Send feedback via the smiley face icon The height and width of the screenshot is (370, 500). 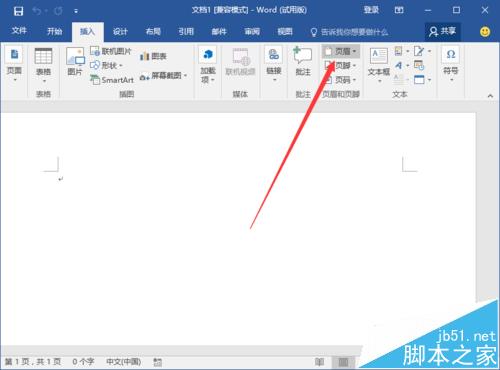coord(485,32)
